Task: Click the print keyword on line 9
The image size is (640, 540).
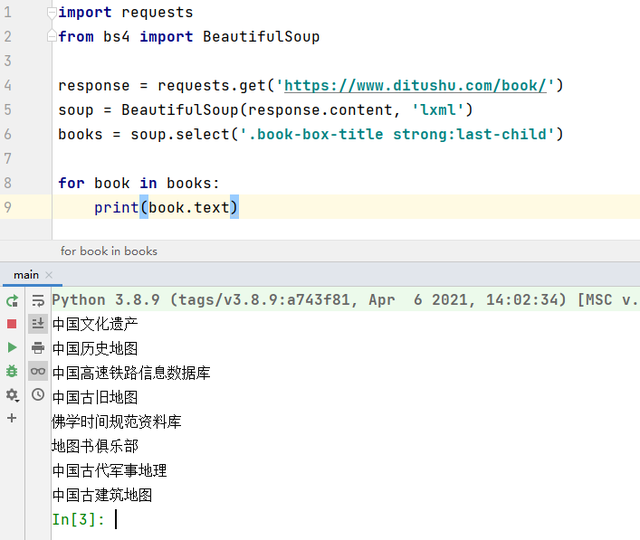Action: (116, 208)
